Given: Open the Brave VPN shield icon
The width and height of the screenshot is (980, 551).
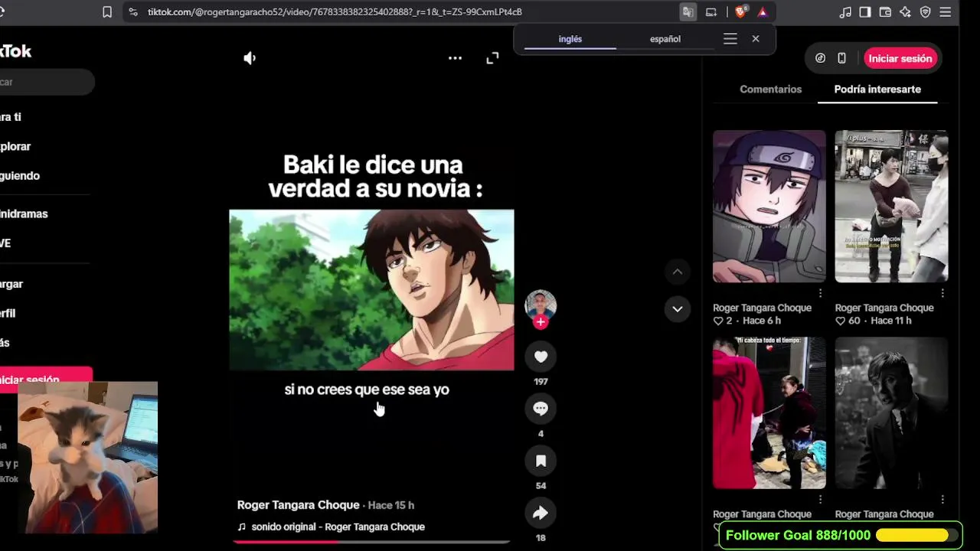Looking at the screenshot, I should (x=925, y=12).
